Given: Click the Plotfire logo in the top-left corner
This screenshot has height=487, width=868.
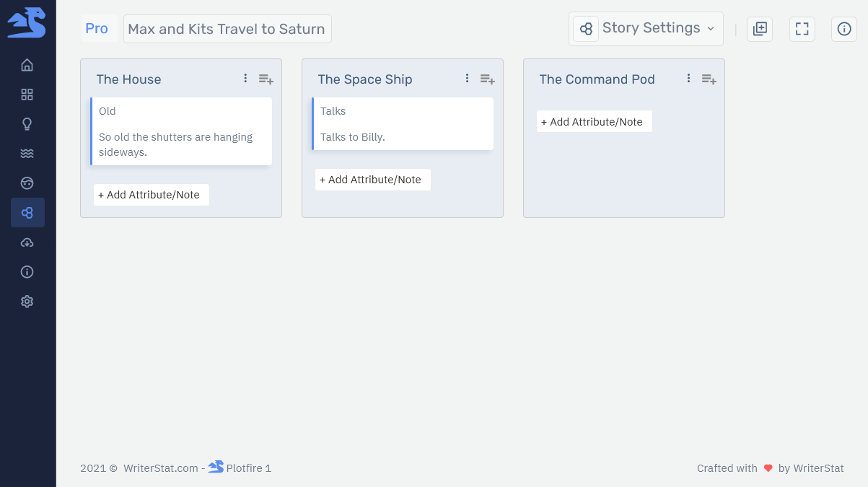Looking at the screenshot, I should tap(27, 22).
